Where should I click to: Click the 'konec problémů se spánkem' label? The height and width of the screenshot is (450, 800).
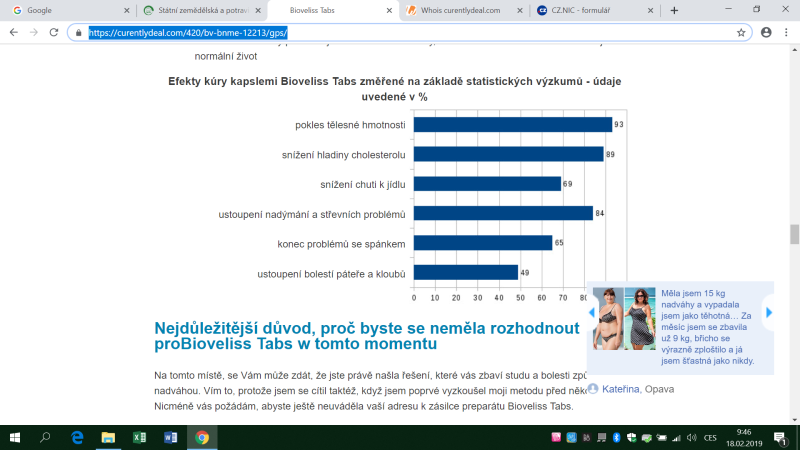[341, 244]
